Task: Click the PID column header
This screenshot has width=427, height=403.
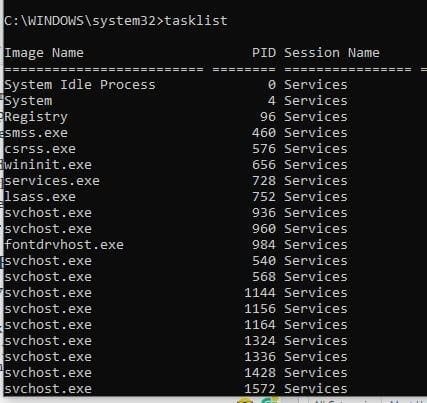Action: 264,53
